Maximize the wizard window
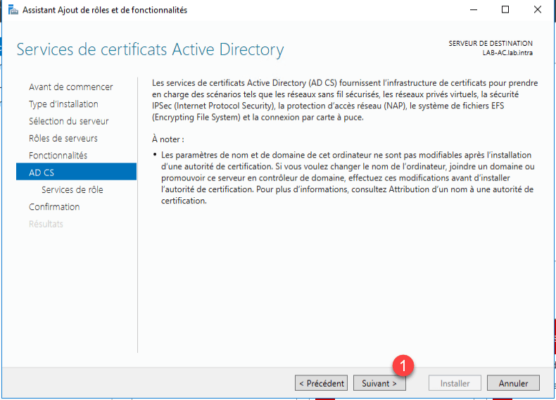The image size is (556, 400). pyautogui.click(x=505, y=10)
